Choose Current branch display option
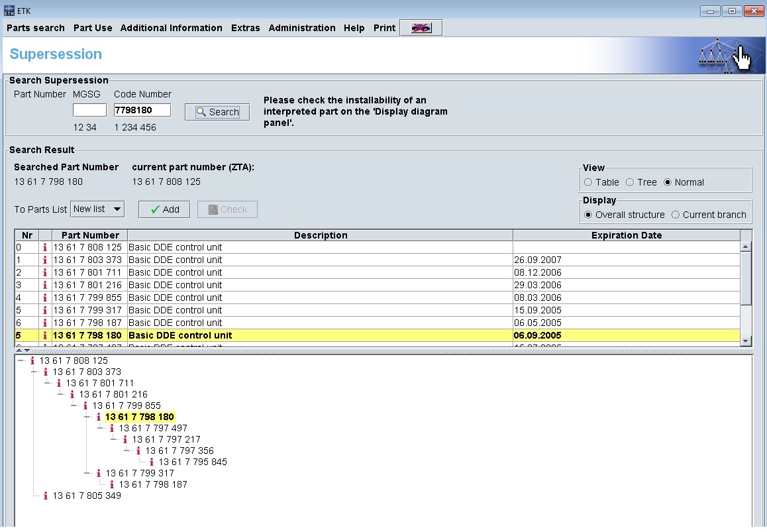 [x=676, y=215]
